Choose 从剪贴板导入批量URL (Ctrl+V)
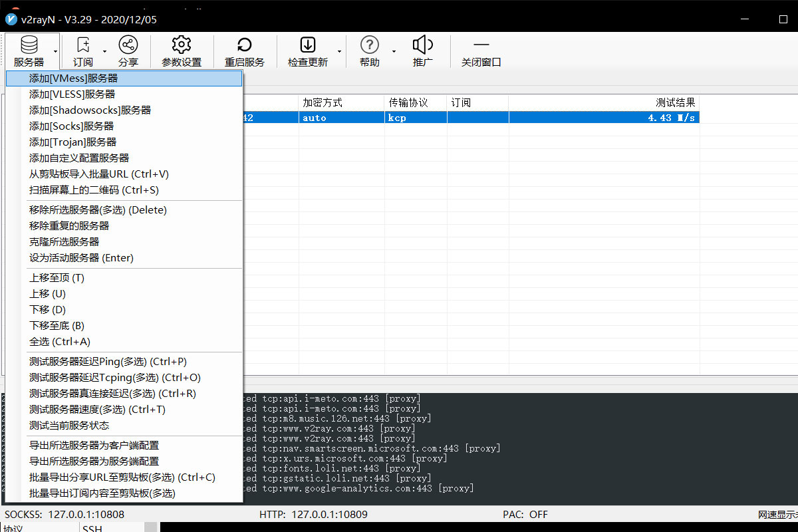Screen dimensions: 798x532 (x=124, y=174)
